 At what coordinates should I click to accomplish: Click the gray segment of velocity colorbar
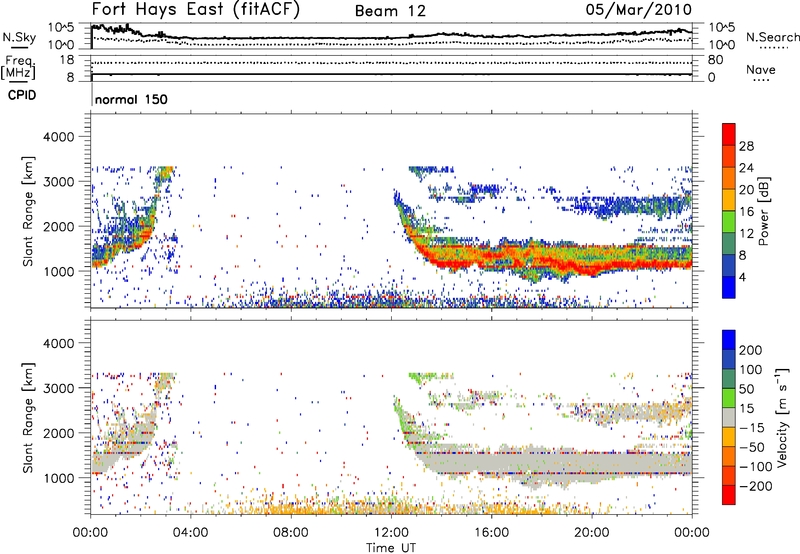pyautogui.click(x=729, y=417)
